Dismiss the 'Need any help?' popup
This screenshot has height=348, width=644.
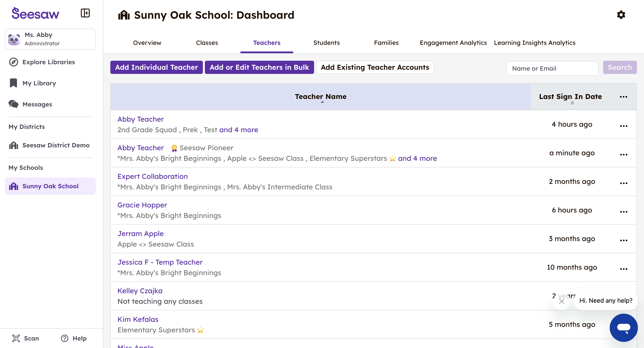point(562,301)
